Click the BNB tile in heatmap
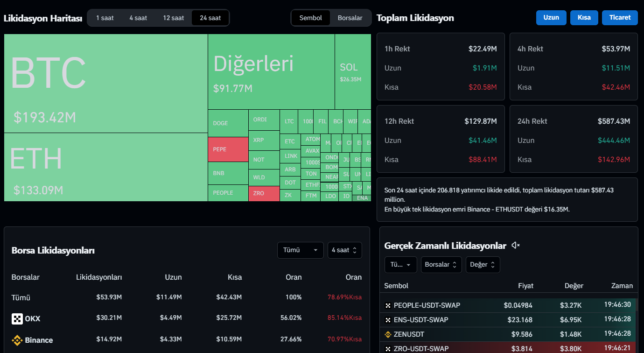The image size is (644, 353). [228, 173]
